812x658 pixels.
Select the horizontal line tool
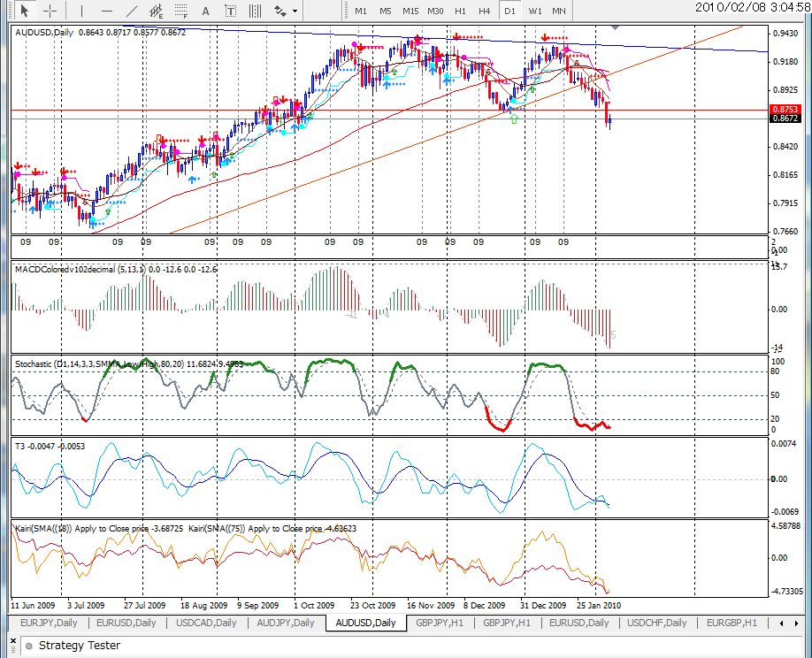(x=107, y=11)
